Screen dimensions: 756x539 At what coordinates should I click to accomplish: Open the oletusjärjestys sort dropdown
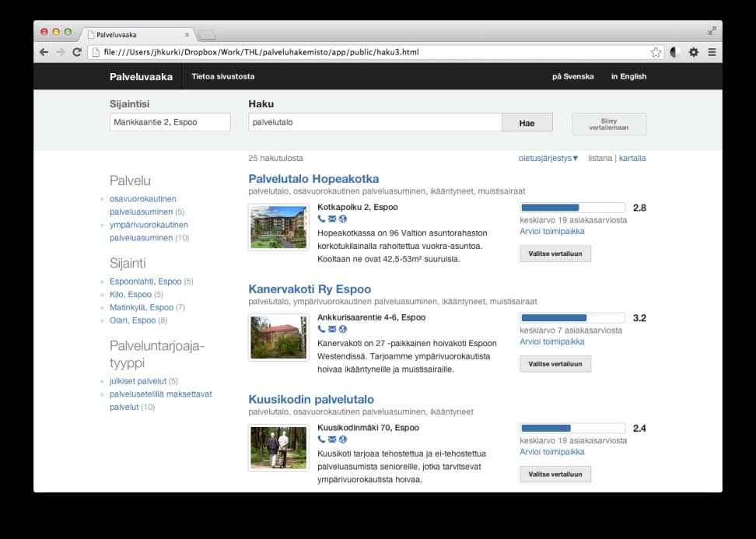coord(548,158)
